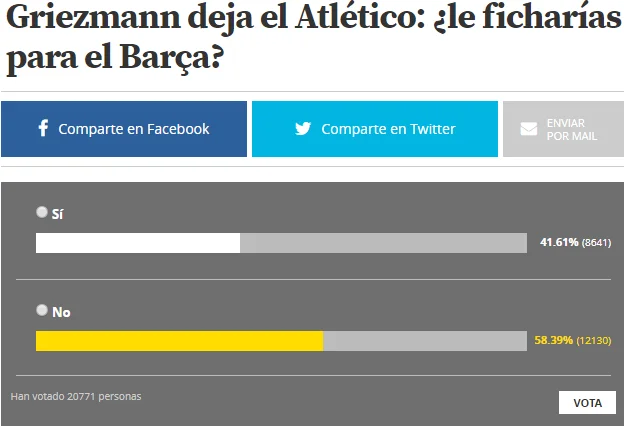Image resolution: width=624 pixels, height=426 pixels.
Task: Click the 'No' option label
Action: tap(61, 312)
